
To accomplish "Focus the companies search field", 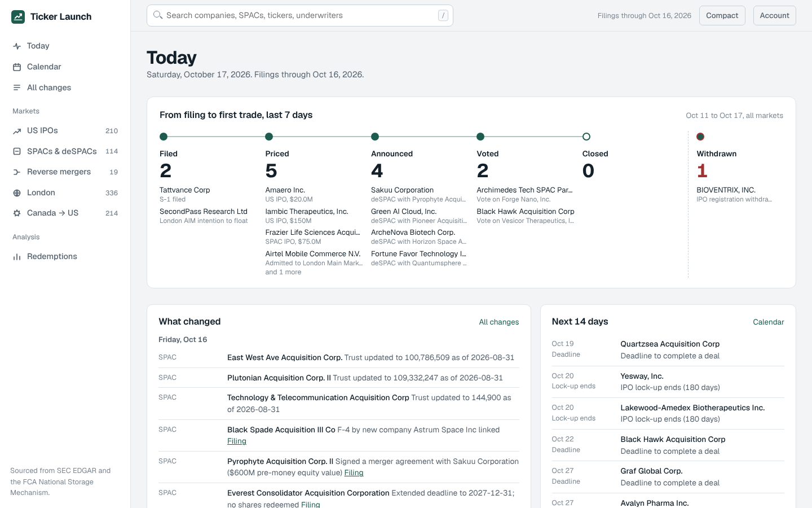I will [300, 16].
